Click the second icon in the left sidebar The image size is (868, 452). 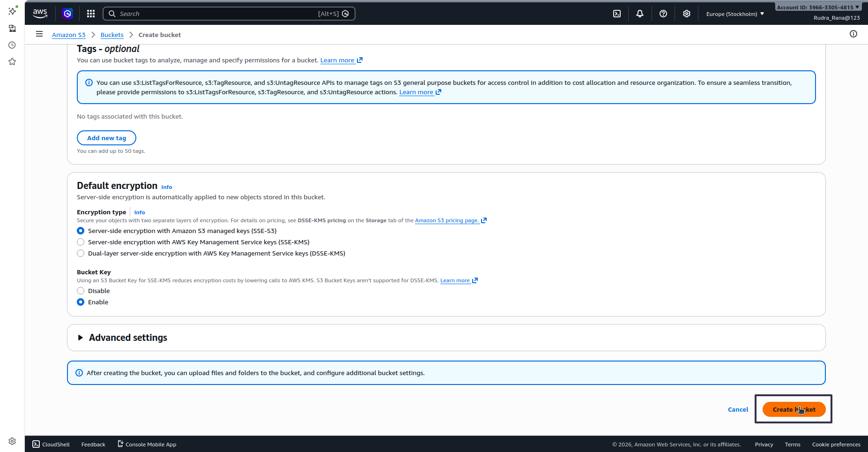pyautogui.click(x=12, y=28)
